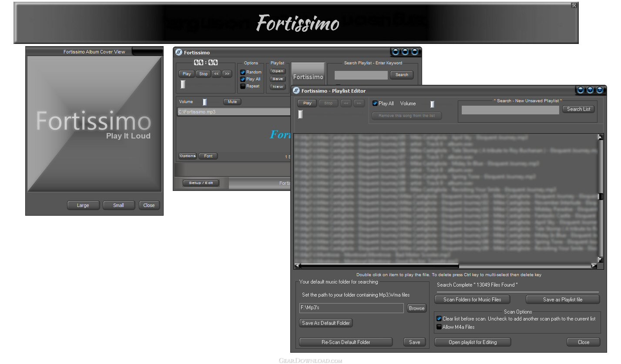Screen dimensions: 621x364
Task: Click Stop in the Playlist Editor window
Action: [329, 103]
